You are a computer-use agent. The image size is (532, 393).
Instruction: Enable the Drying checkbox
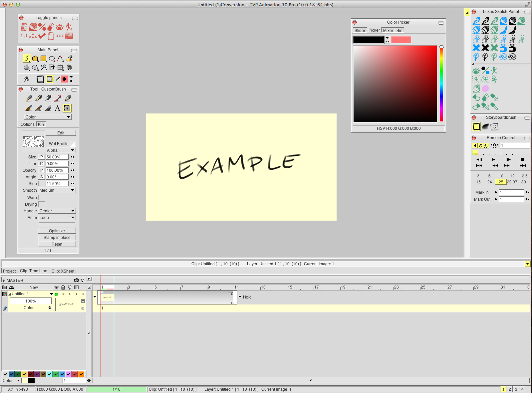[x=42, y=204]
